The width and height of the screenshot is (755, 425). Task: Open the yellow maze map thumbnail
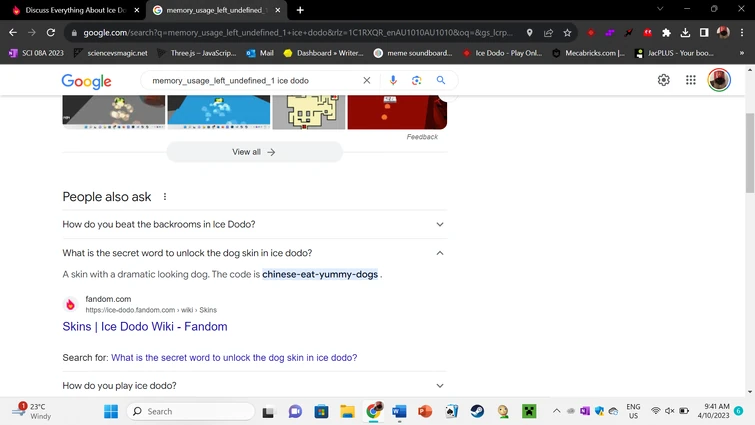pos(309,112)
